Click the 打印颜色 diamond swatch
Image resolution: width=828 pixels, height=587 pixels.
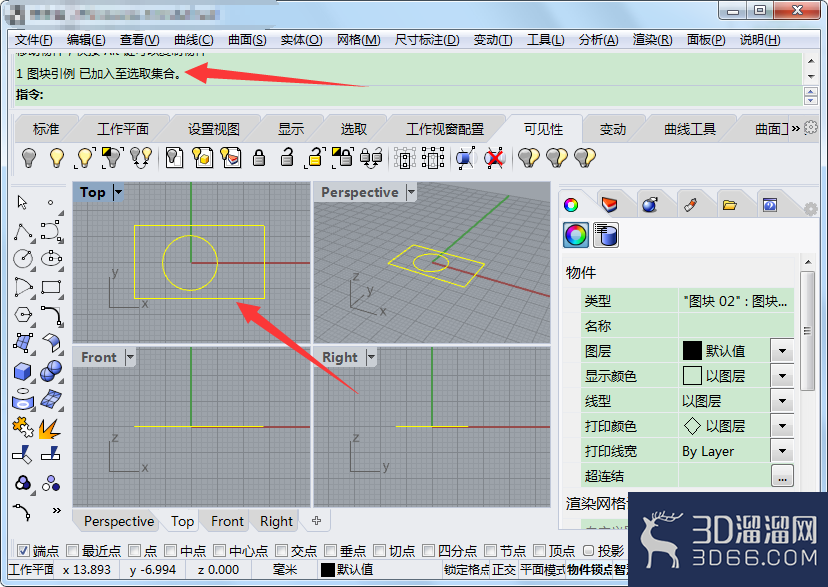[x=692, y=426]
